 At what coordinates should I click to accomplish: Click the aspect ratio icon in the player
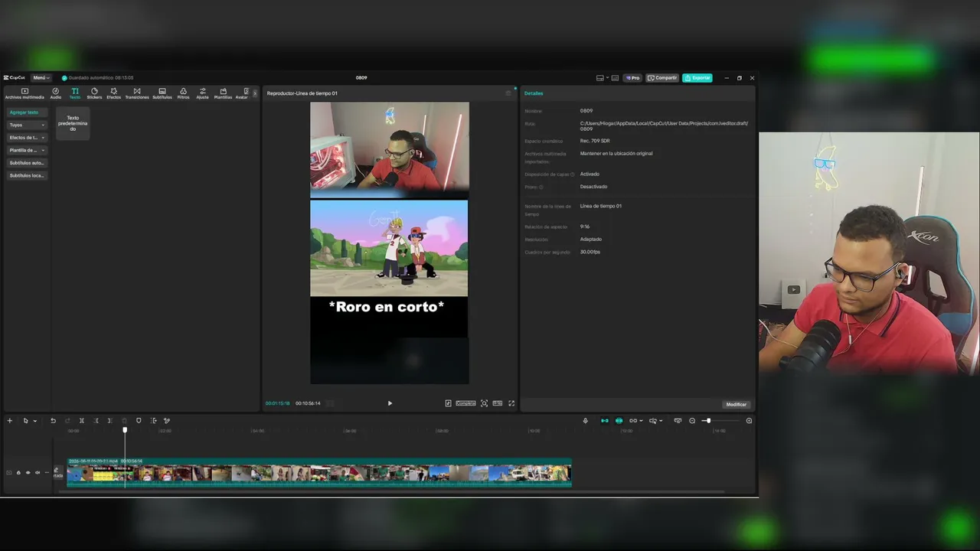[498, 403]
